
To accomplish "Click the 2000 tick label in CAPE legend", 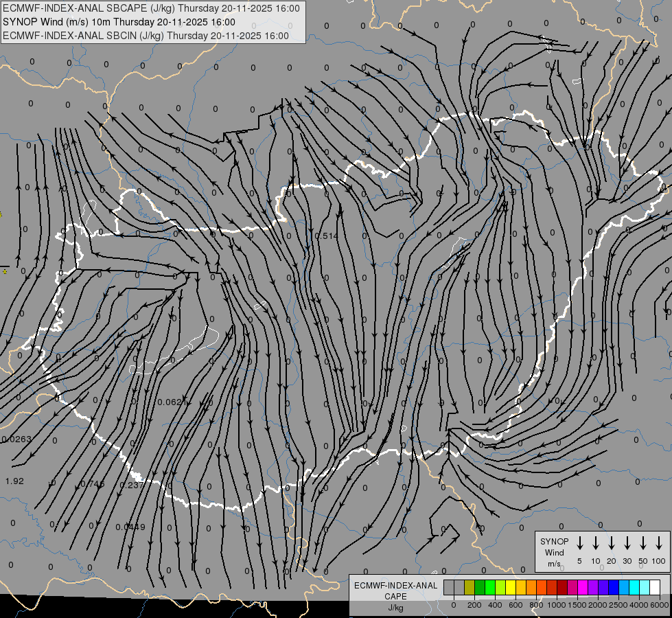I will pos(598,605).
